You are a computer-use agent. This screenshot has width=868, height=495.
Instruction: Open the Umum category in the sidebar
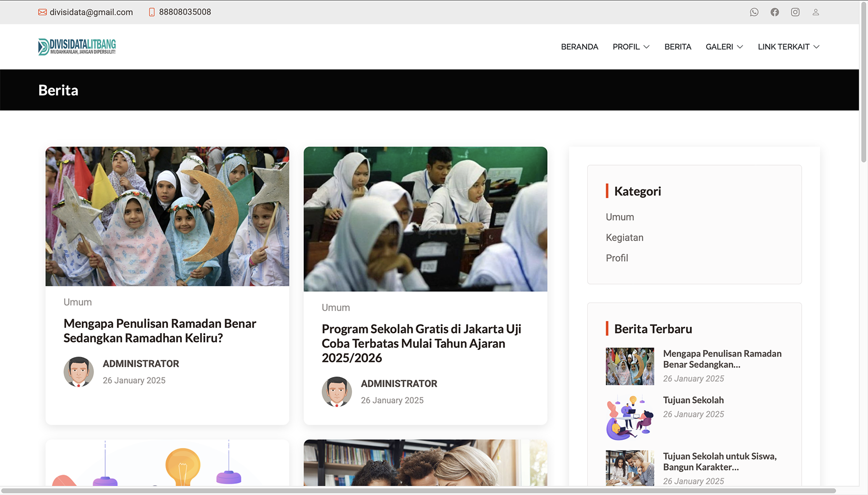(619, 217)
